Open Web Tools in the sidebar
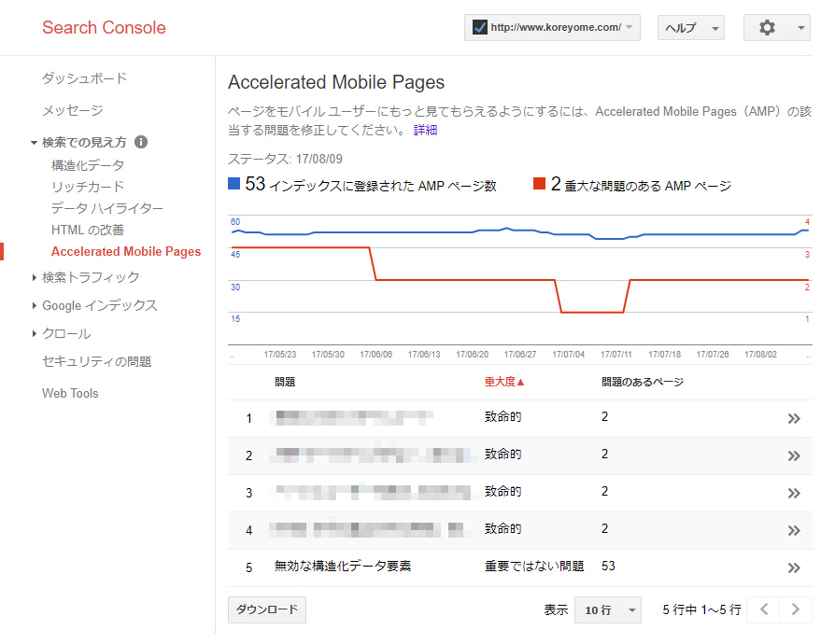The image size is (835, 644). pyautogui.click(x=70, y=393)
